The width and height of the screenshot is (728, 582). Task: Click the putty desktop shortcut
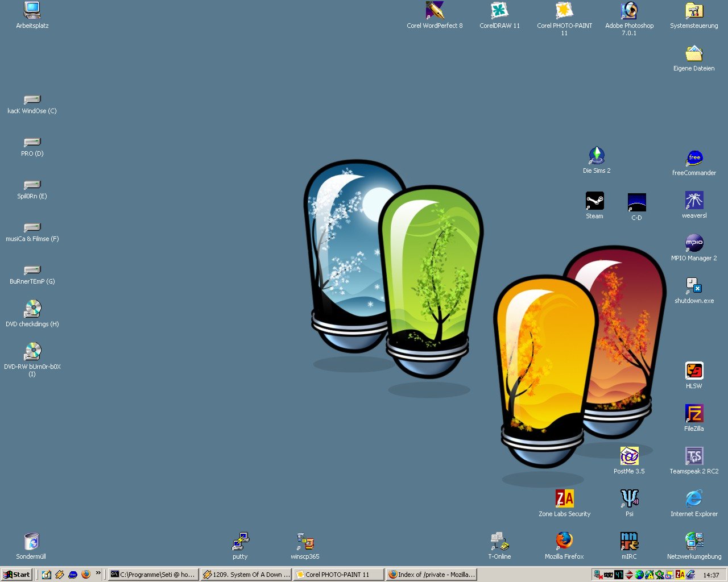tap(240, 542)
